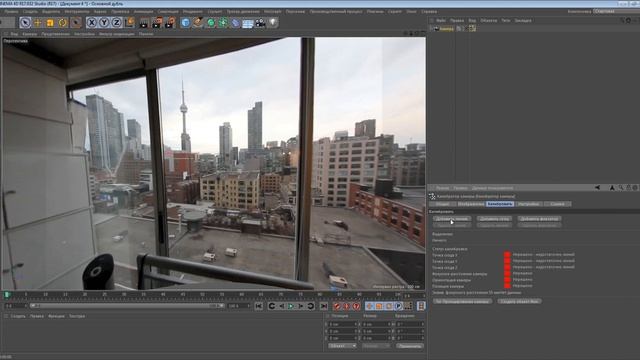
Task: Click the purple deformer icon
Action: 236,22
